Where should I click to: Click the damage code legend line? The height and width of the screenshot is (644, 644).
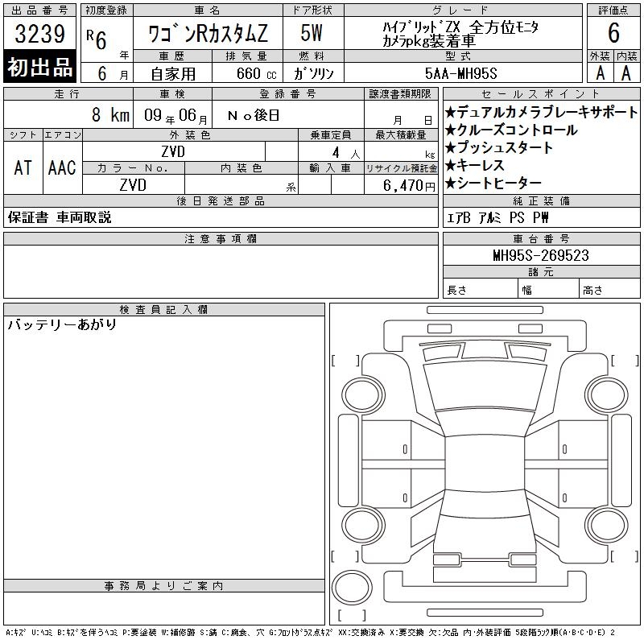click(310, 633)
